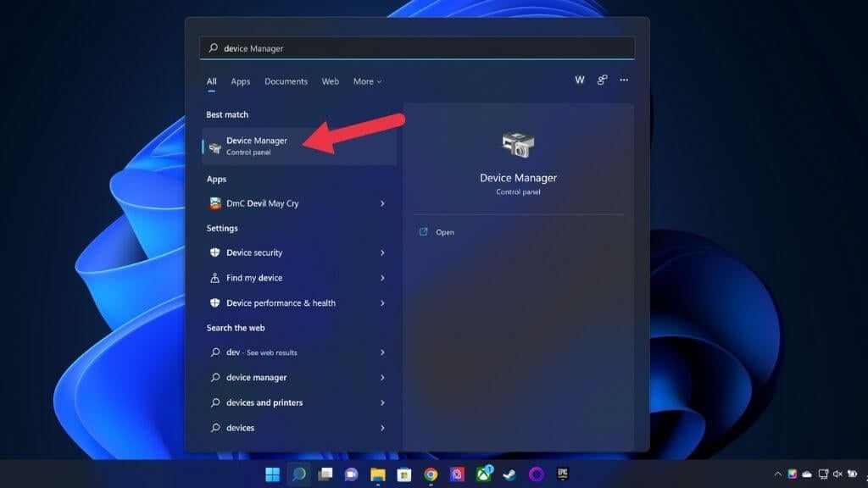Viewport: 868px width, 488px height.
Task: Click the shield icon beside Device performance & health
Action: (214, 302)
